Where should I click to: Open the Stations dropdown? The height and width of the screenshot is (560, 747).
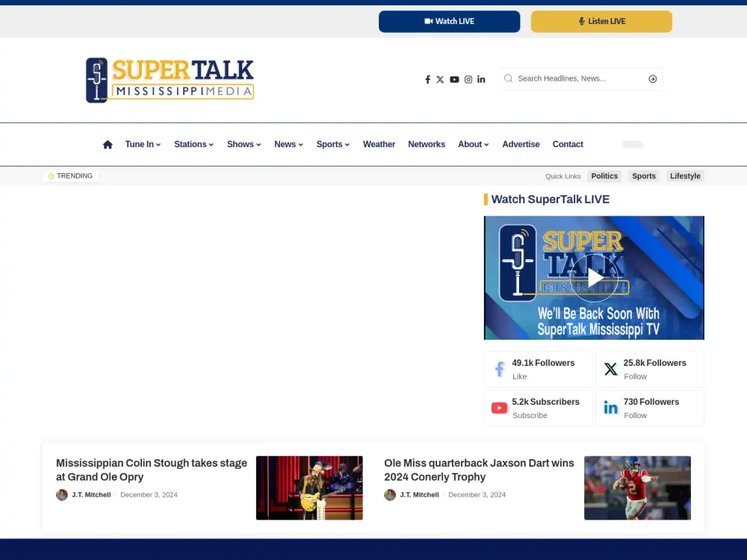pos(193,144)
